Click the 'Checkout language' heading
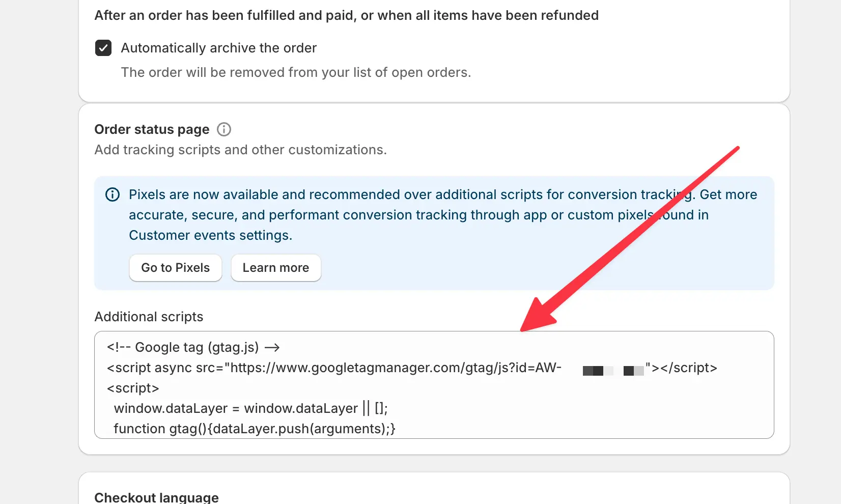 tap(157, 497)
